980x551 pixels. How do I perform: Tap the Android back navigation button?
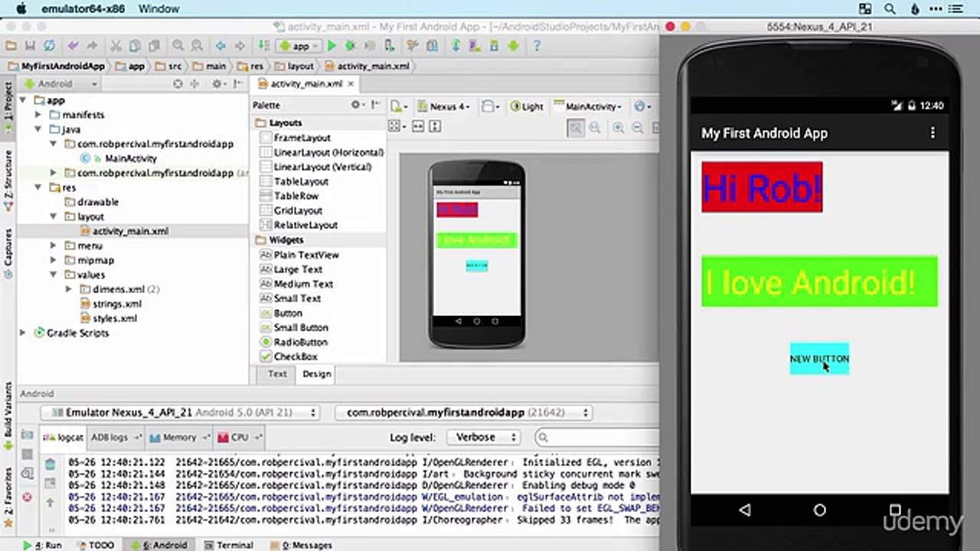pos(745,510)
